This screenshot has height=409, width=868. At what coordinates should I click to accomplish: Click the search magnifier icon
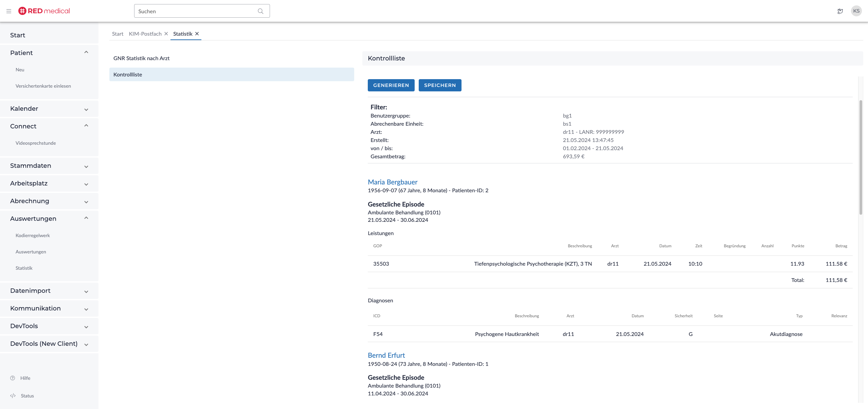tap(260, 11)
